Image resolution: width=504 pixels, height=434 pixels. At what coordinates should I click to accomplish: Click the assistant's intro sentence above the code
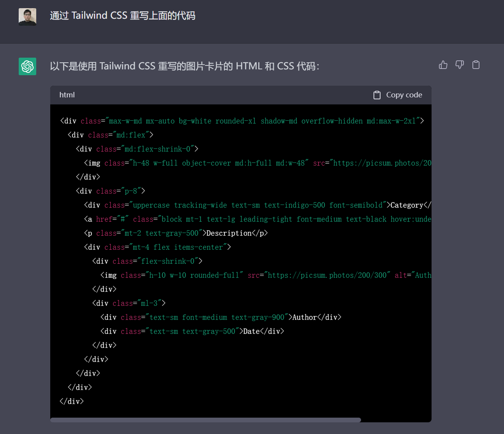(184, 66)
